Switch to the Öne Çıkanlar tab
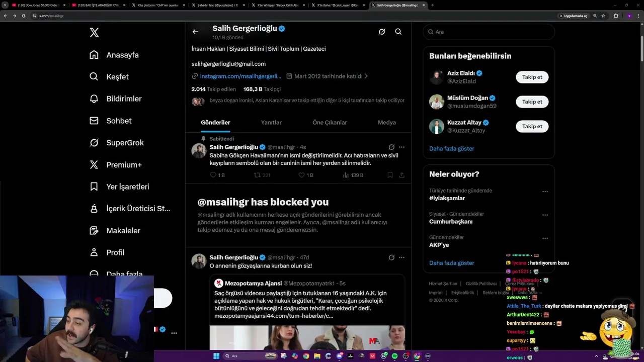Image resolution: width=644 pixels, height=362 pixels. click(330, 122)
